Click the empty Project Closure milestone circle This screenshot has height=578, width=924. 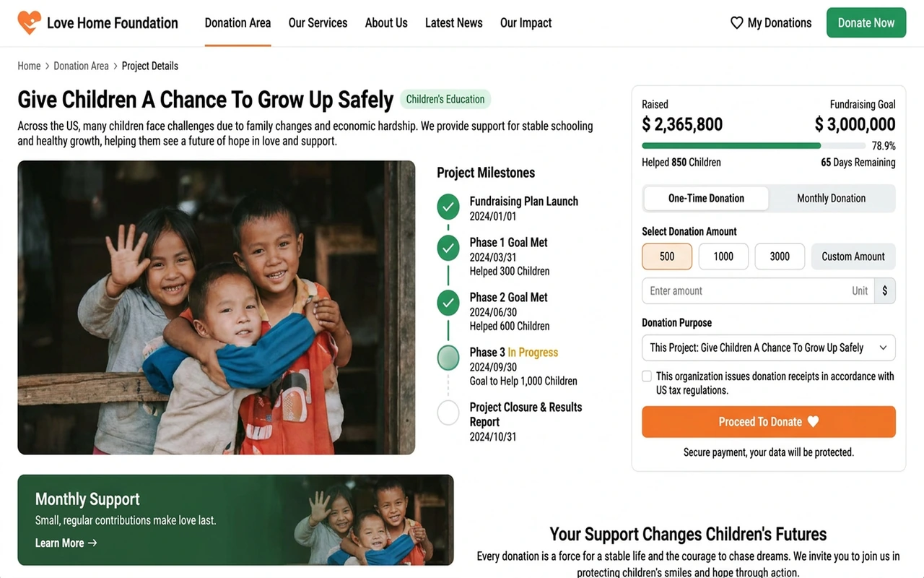click(x=448, y=413)
